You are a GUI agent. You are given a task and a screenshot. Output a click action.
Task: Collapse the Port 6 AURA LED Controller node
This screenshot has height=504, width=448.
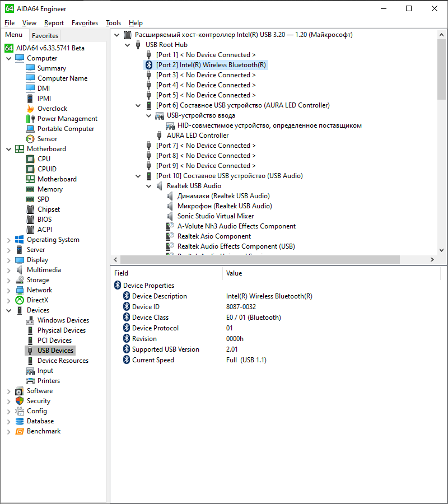138,105
